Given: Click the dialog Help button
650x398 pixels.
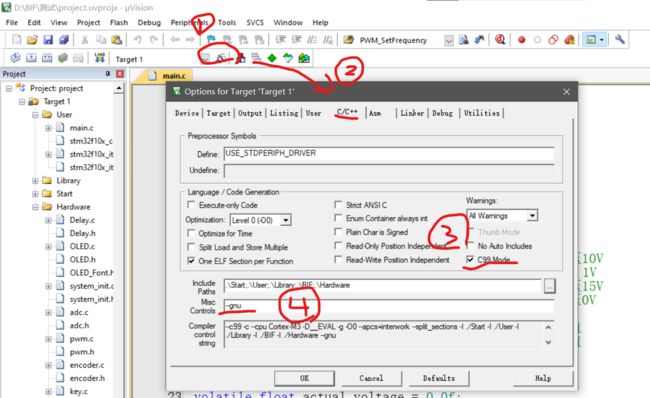Looking at the screenshot, I should [543, 378].
